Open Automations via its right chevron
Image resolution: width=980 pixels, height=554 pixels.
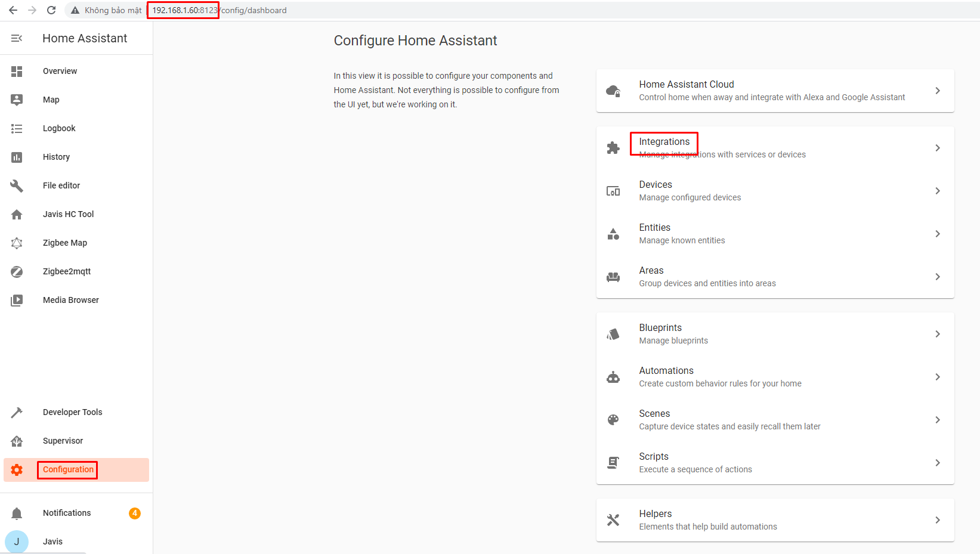pyautogui.click(x=938, y=377)
